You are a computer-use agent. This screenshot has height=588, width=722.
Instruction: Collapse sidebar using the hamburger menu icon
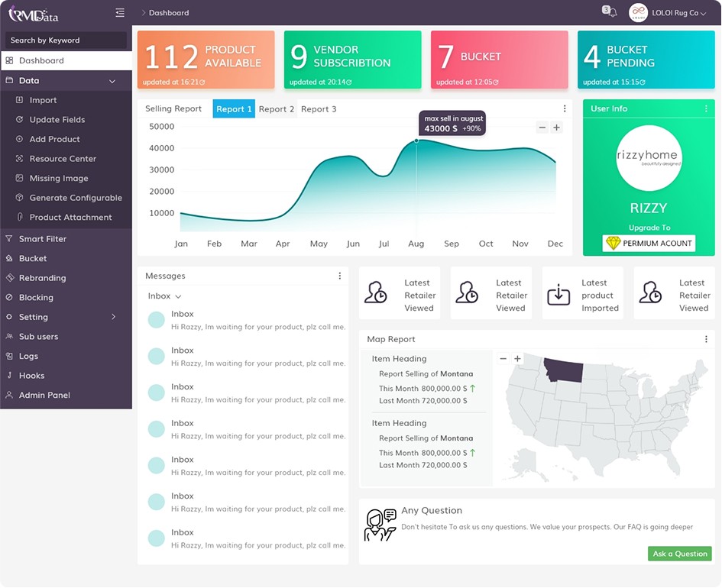(120, 12)
